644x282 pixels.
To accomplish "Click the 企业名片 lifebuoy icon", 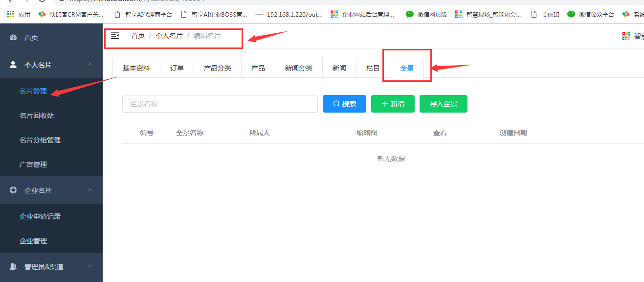I will pos(13,190).
